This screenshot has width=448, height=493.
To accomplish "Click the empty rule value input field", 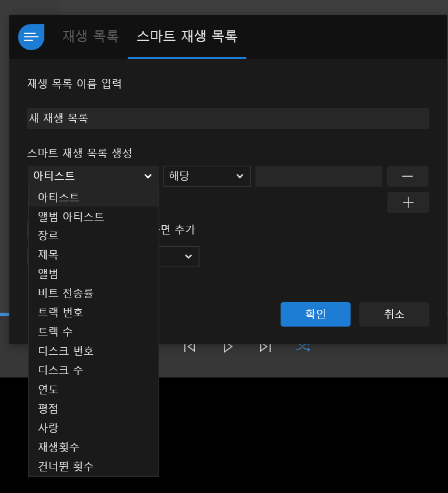I will point(318,176).
